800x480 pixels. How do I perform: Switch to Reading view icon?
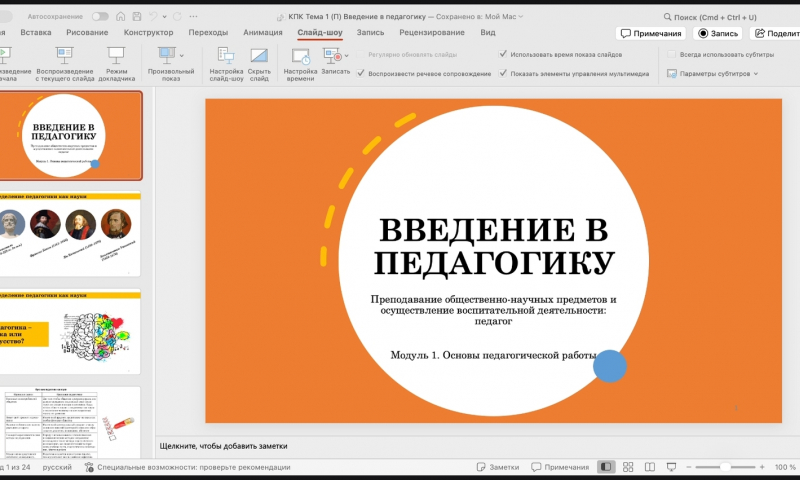[649, 467]
